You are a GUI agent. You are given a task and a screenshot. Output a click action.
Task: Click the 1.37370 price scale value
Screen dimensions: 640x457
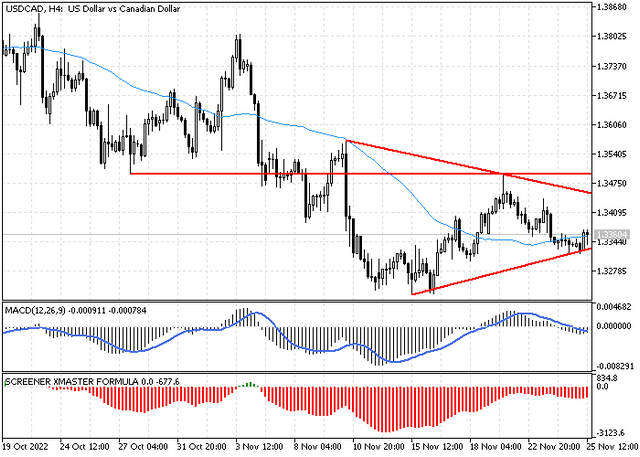(611, 66)
